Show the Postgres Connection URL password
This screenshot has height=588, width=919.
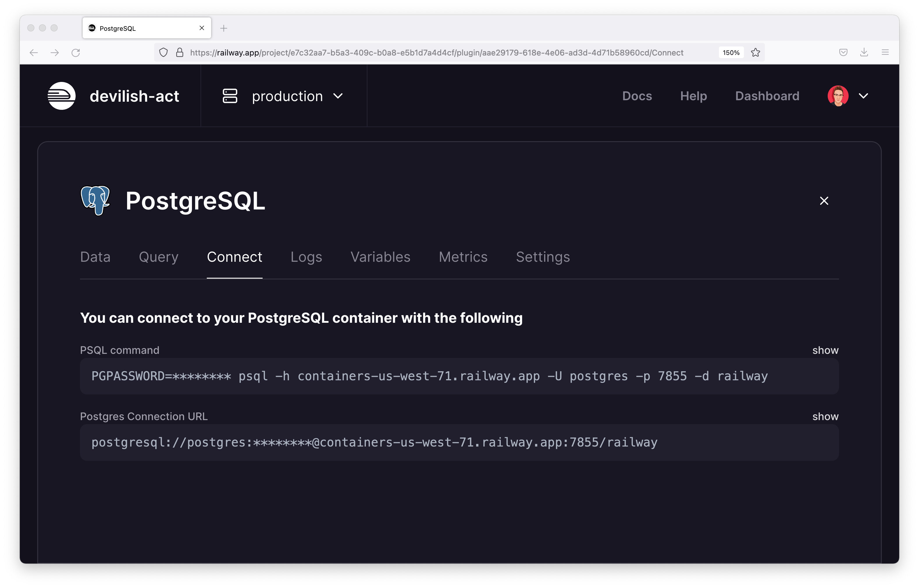(x=825, y=416)
